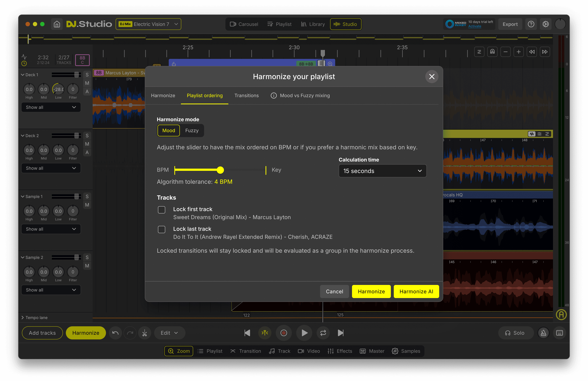Screen dimensions: 588x381
Task: Open the Samples bottom tab
Action: 406,351
